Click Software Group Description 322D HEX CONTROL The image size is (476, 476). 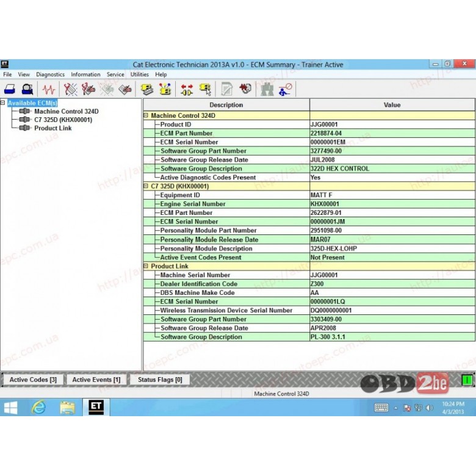coord(340,168)
